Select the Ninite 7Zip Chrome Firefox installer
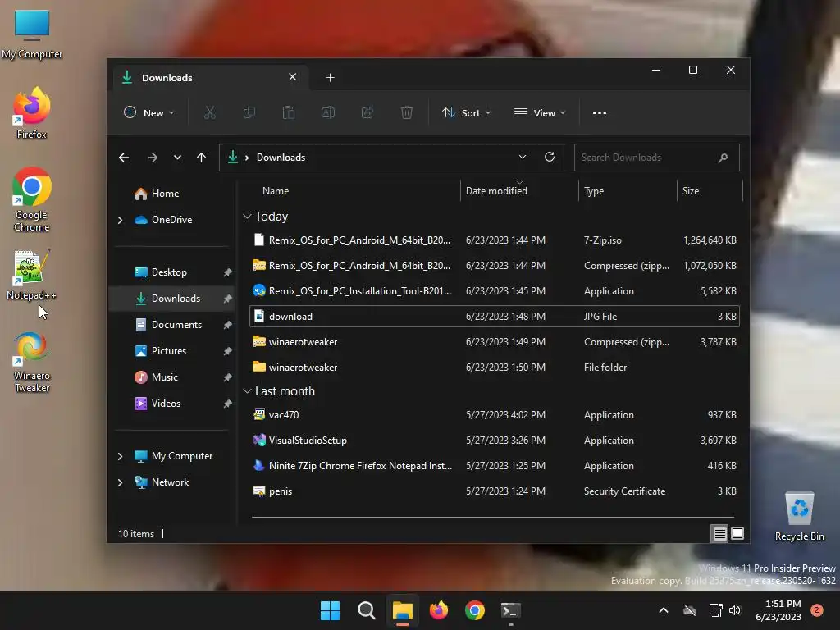 coord(494,466)
